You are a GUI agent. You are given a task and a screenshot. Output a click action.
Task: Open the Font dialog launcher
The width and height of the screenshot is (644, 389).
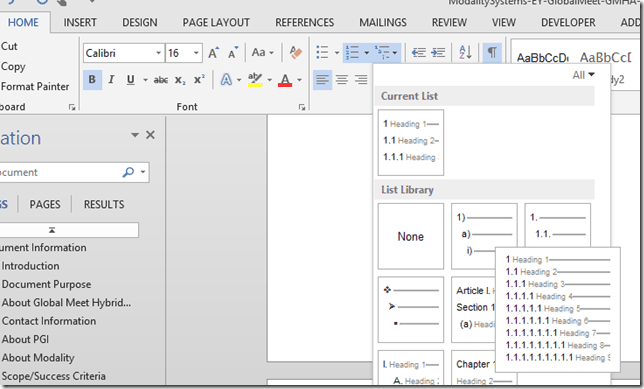tap(302, 107)
